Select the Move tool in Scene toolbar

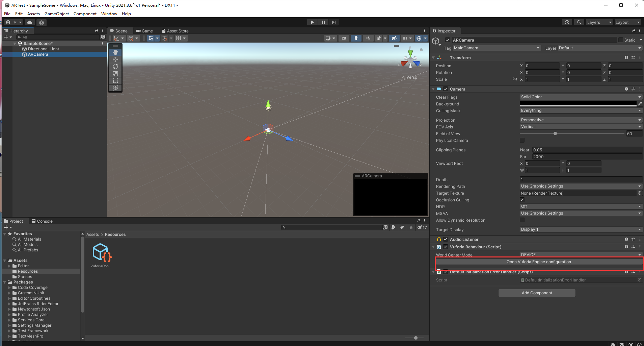click(x=115, y=59)
